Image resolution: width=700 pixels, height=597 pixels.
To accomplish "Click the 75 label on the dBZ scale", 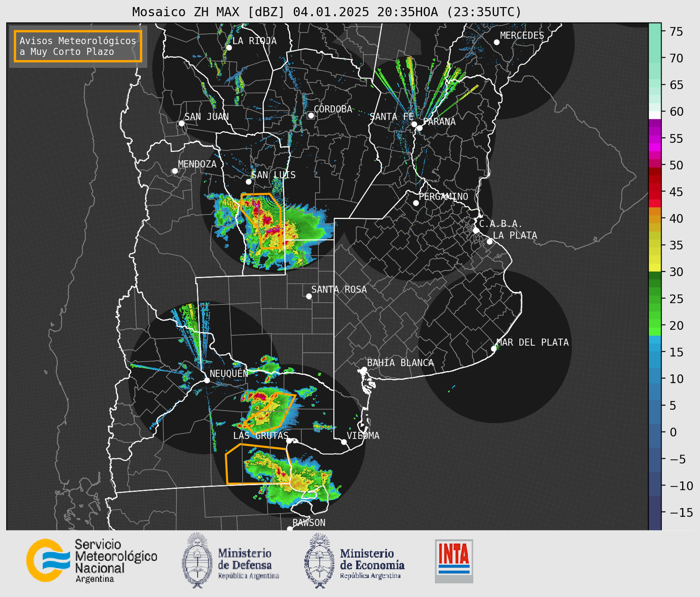I will 676,32.
